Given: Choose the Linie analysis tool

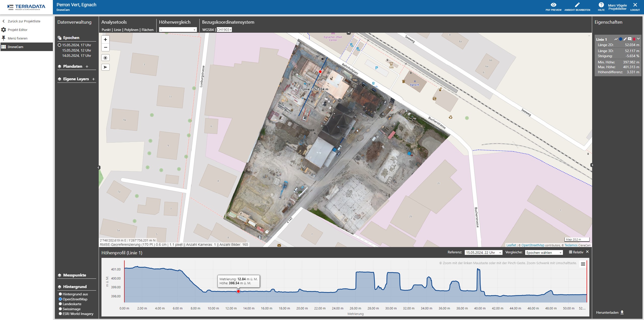Looking at the screenshot, I should click(117, 30).
